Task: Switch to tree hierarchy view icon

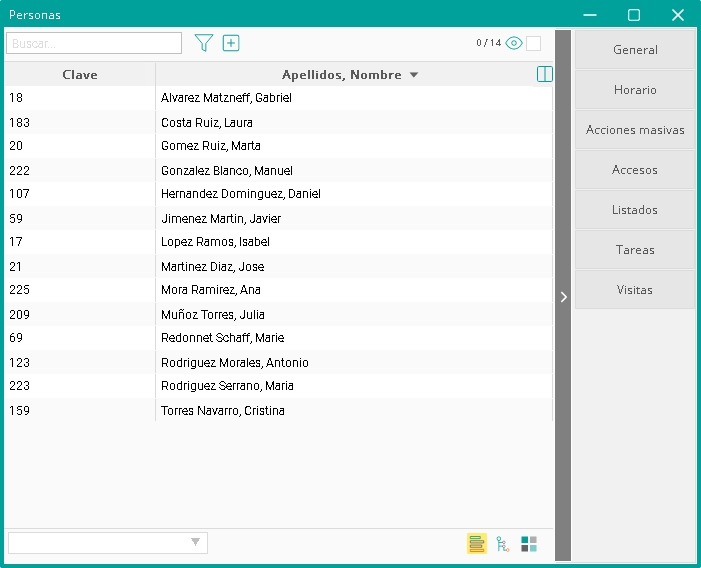Action: click(503, 544)
